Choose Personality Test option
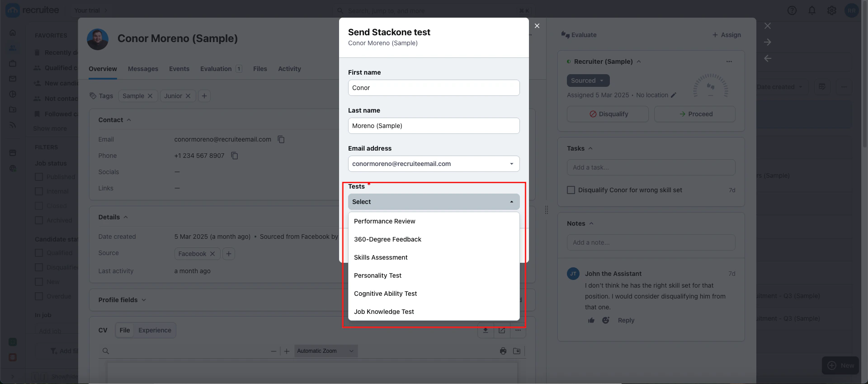Screen dimensions: 868x384 point(434,275)
